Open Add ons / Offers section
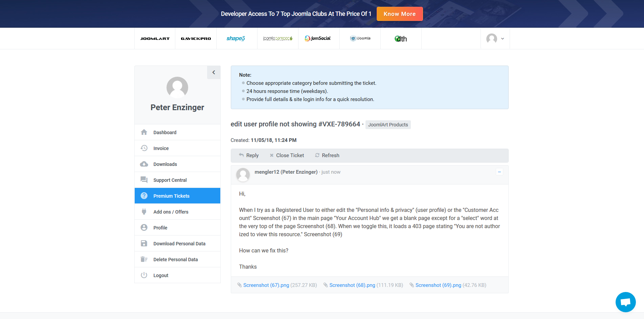 [171, 212]
